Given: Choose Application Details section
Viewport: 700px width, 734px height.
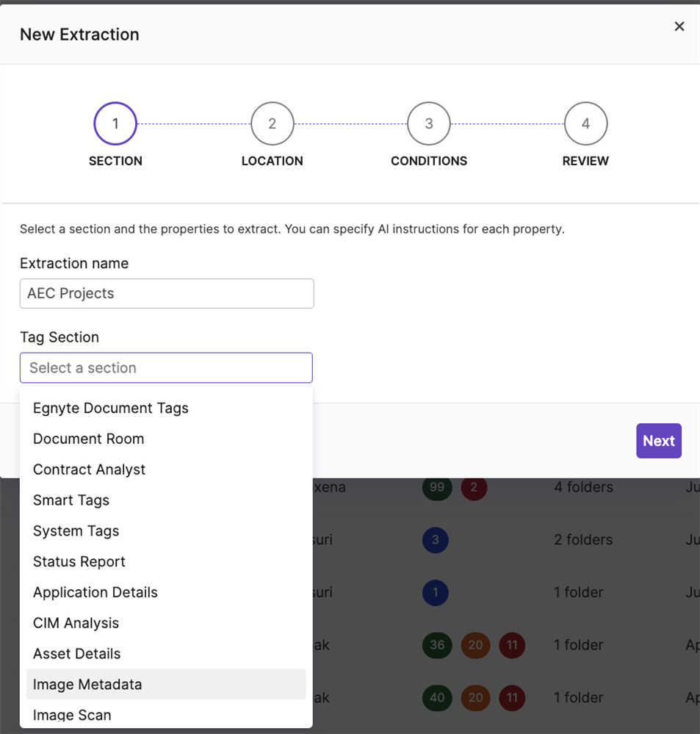Looking at the screenshot, I should pyautogui.click(x=166, y=593).
